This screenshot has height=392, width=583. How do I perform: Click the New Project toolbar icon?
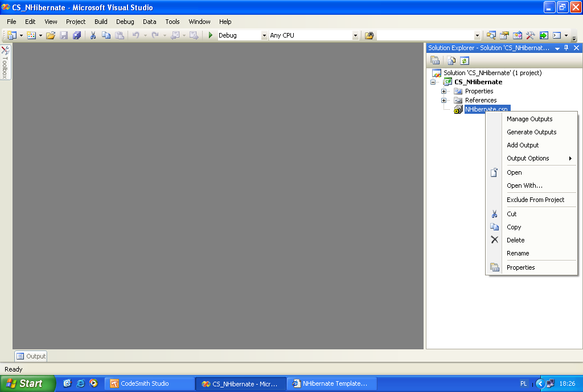click(12, 35)
